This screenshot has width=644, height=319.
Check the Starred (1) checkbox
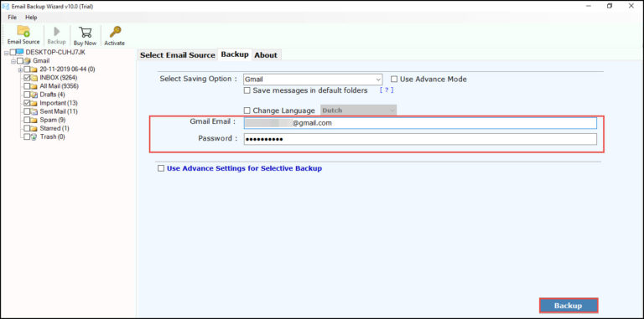[x=27, y=128]
